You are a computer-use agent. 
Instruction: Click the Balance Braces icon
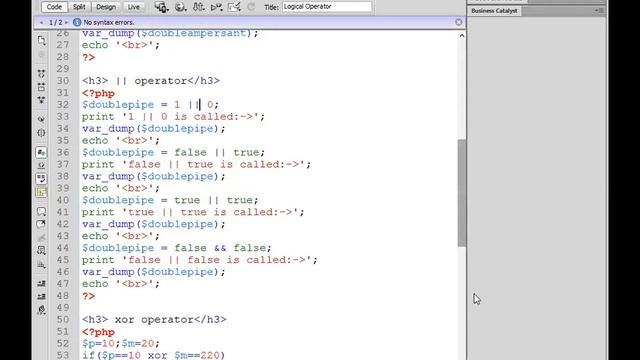pos(41,133)
